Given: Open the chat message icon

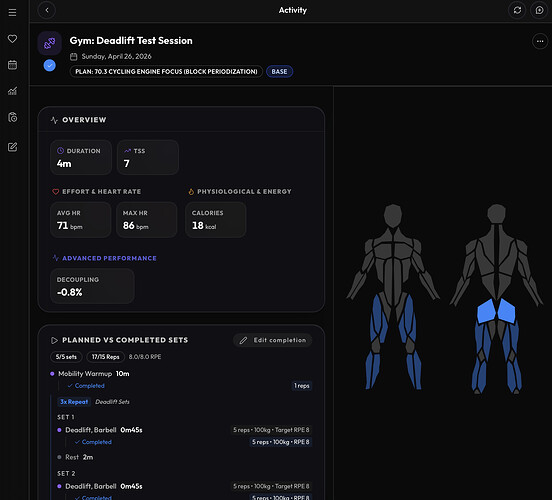Looking at the screenshot, I should pyautogui.click(x=539, y=10).
